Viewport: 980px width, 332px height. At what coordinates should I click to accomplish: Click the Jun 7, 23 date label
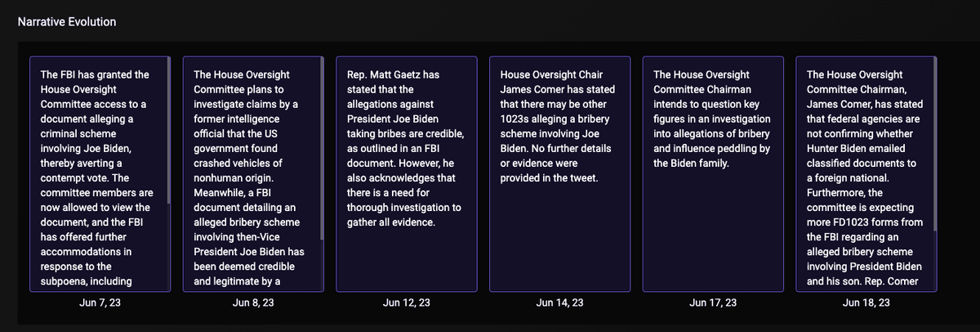pos(100,303)
